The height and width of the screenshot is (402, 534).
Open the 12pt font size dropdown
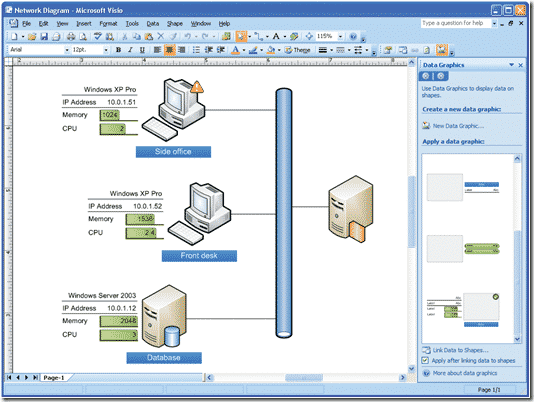click(106, 50)
